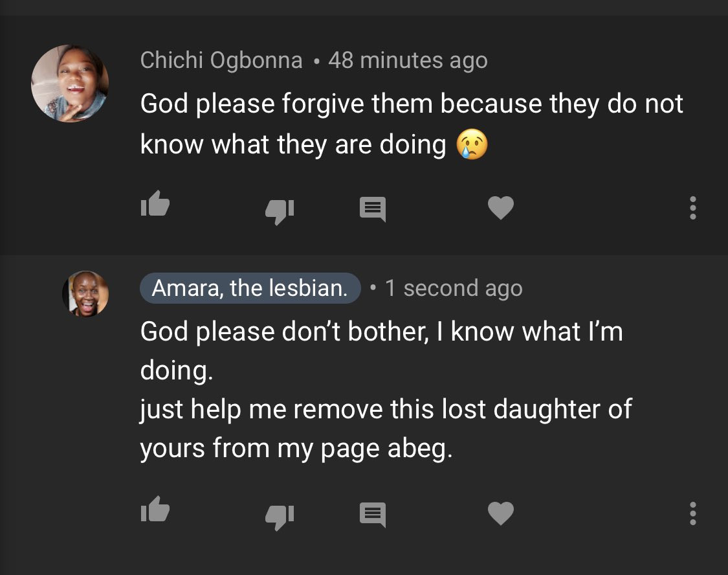
Task: Like the reply by Amara, the lesbian
Action: pos(155,511)
